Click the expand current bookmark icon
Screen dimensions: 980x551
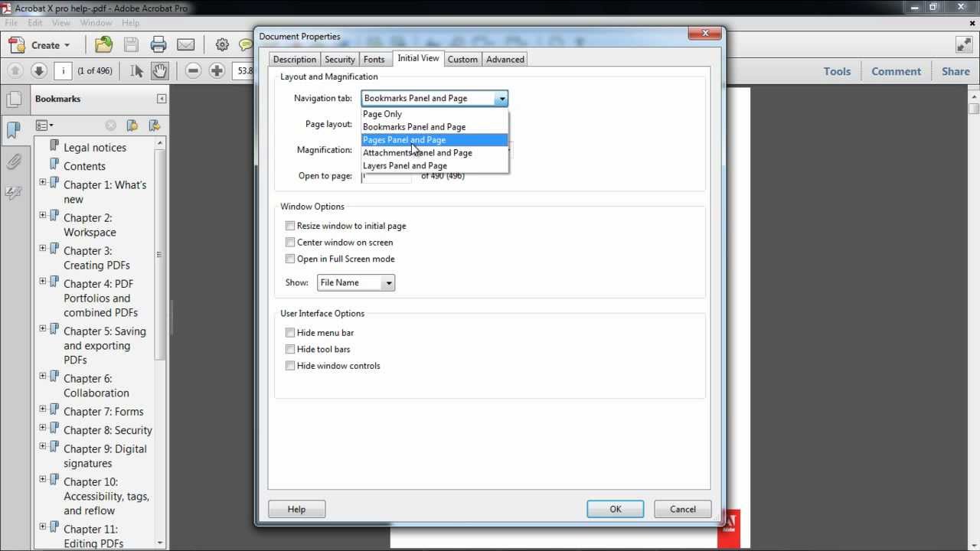coord(154,126)
